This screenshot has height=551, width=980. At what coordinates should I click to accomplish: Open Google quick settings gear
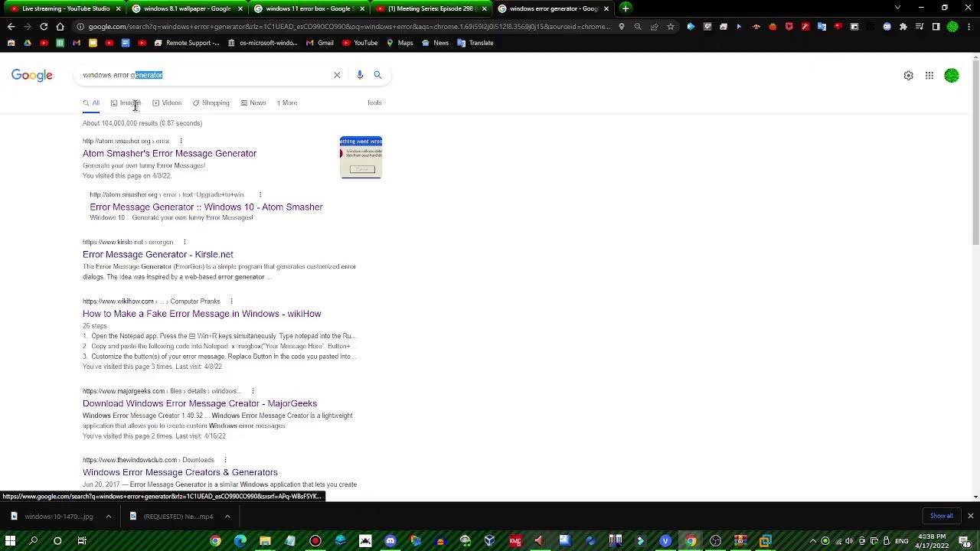pyautogui.click(x=908, y=76)
